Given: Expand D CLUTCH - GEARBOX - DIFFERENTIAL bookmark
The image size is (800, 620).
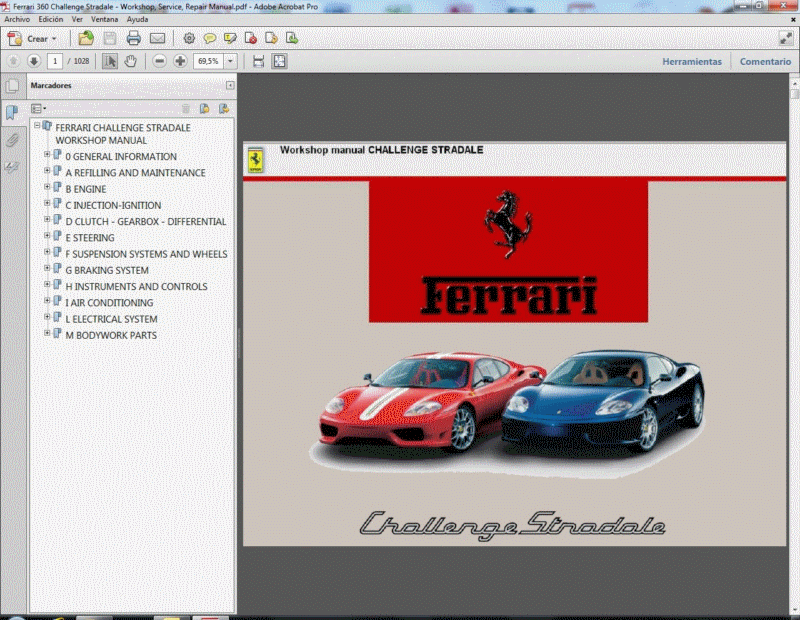Looking at the screenshot, I should coord(47,219).
